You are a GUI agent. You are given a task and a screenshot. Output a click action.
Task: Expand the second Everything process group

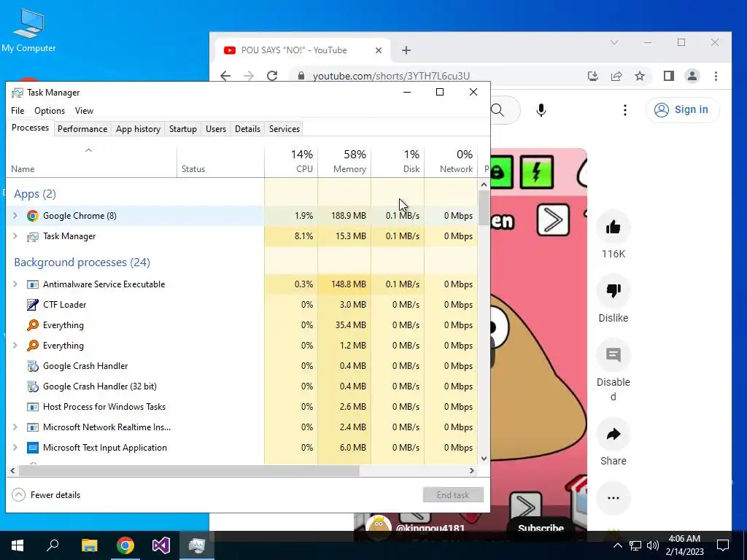pos(15,346)
